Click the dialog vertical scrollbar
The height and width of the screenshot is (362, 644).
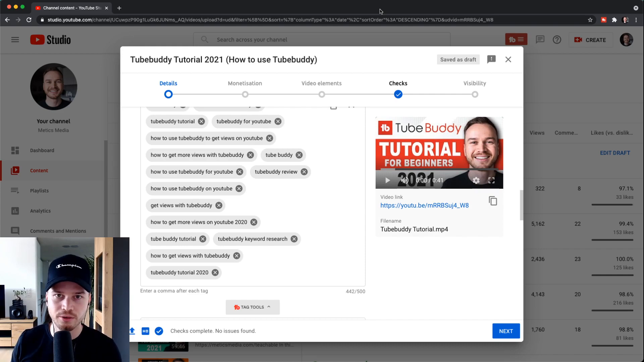521,205
